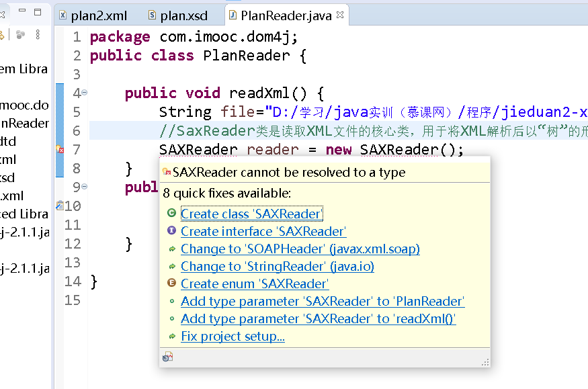Viewport: 588px width, 389px height.
Task: Select Change to 'SOAPHeader' quick fix
Action: pos(300,249)
